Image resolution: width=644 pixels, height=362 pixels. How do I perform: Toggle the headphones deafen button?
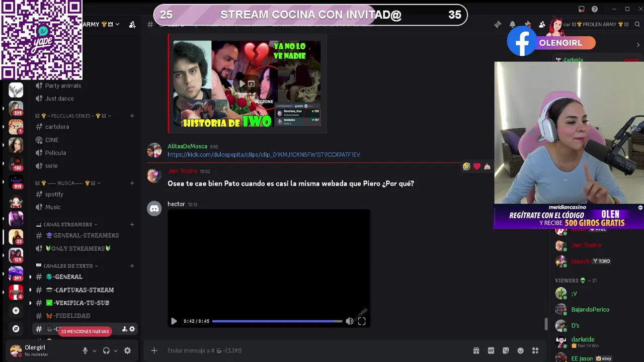coord(106,350)
